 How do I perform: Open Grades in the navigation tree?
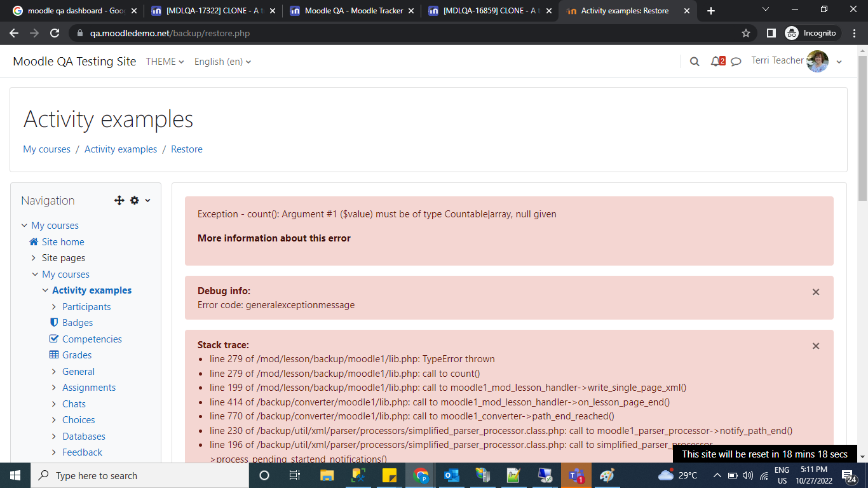point(77,355)
